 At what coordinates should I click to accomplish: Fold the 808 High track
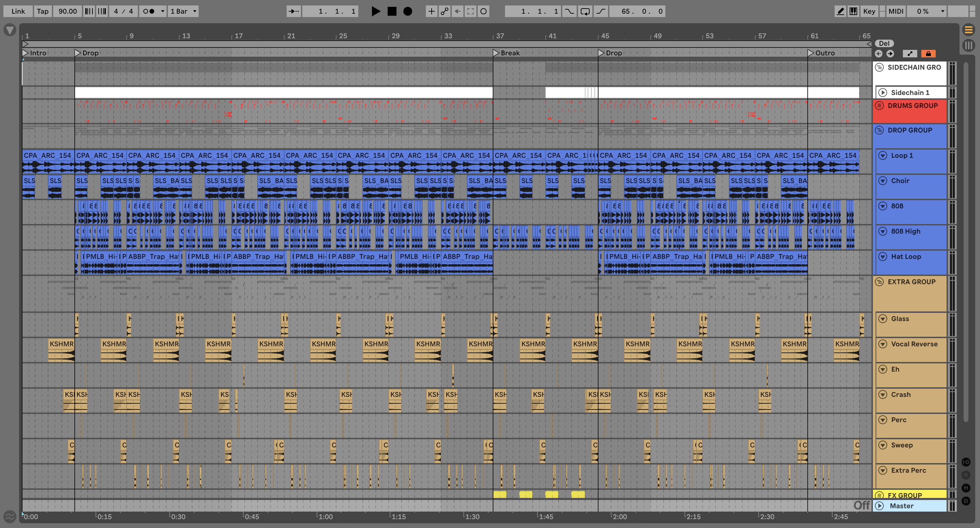883,232
